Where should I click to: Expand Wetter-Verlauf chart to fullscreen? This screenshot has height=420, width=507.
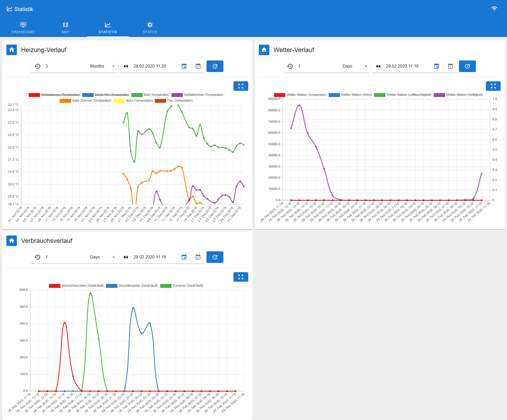click(493, 86)
